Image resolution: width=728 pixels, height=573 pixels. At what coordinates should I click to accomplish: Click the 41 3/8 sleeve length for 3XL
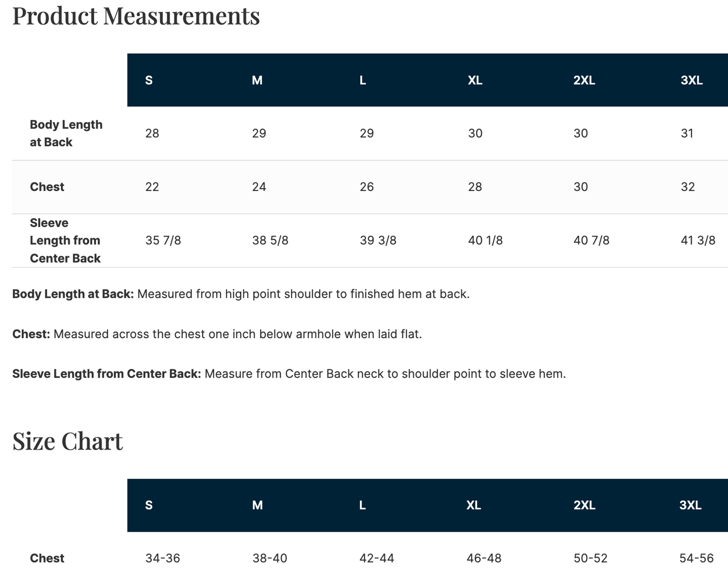[x=698, y=240]
